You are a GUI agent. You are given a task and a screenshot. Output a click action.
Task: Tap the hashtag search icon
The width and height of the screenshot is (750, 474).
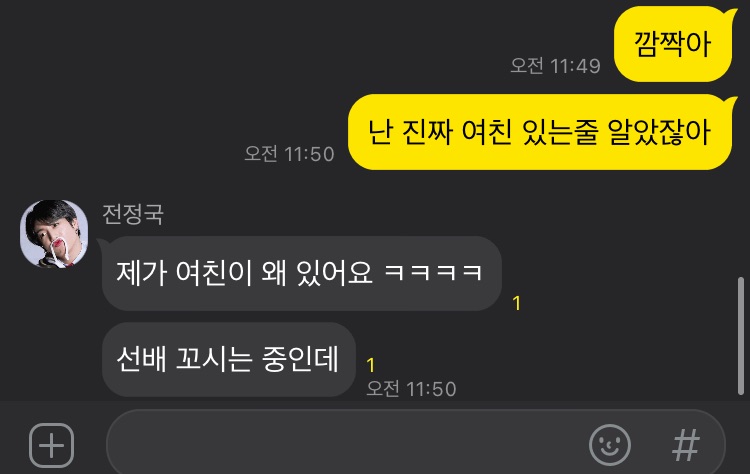click(x=686, y=445)
